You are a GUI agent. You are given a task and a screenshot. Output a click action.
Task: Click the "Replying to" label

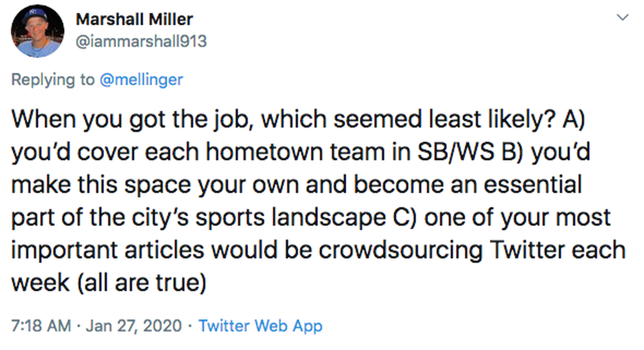[53, 80]
